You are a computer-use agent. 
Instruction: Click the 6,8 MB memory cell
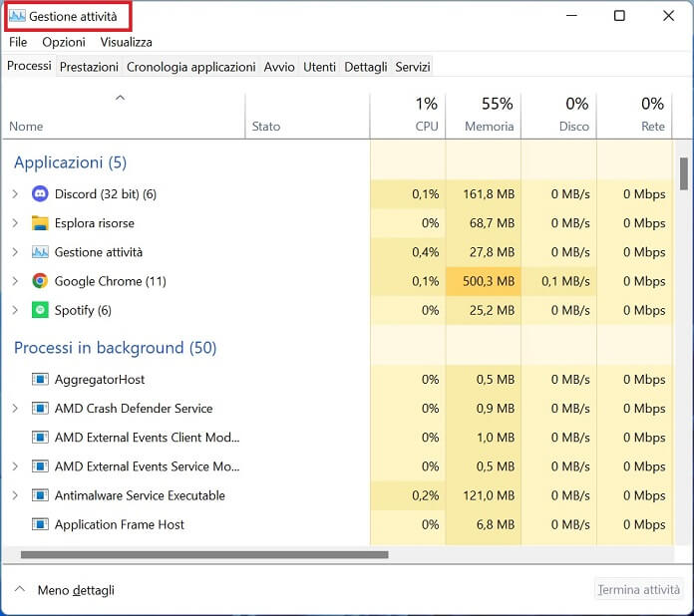(x=484, y=524)
